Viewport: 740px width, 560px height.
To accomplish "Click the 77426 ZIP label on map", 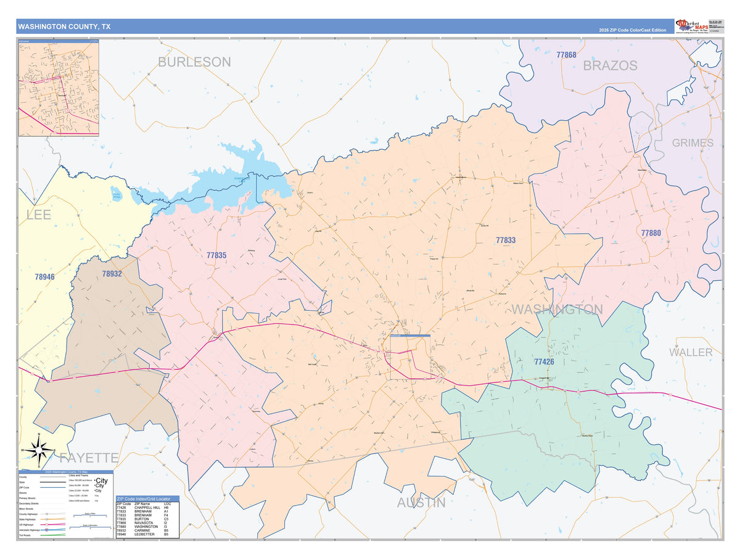I will pos(544,361).
